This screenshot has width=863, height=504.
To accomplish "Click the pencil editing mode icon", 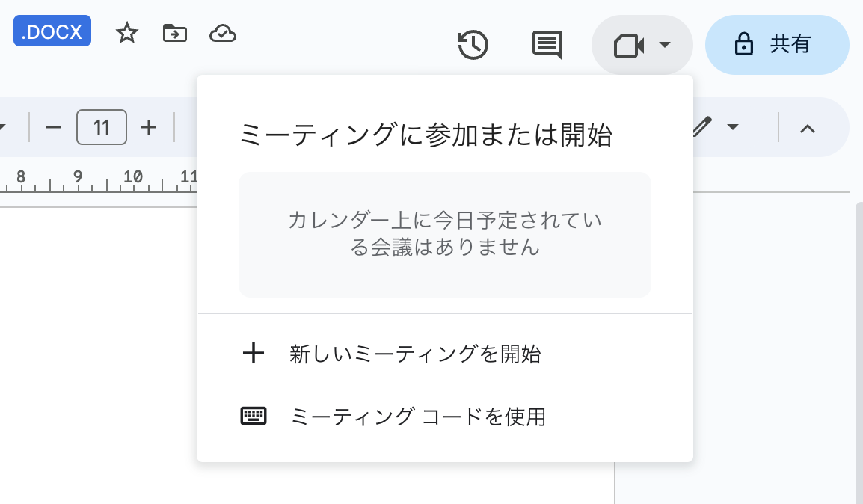I will click(701, 127).
